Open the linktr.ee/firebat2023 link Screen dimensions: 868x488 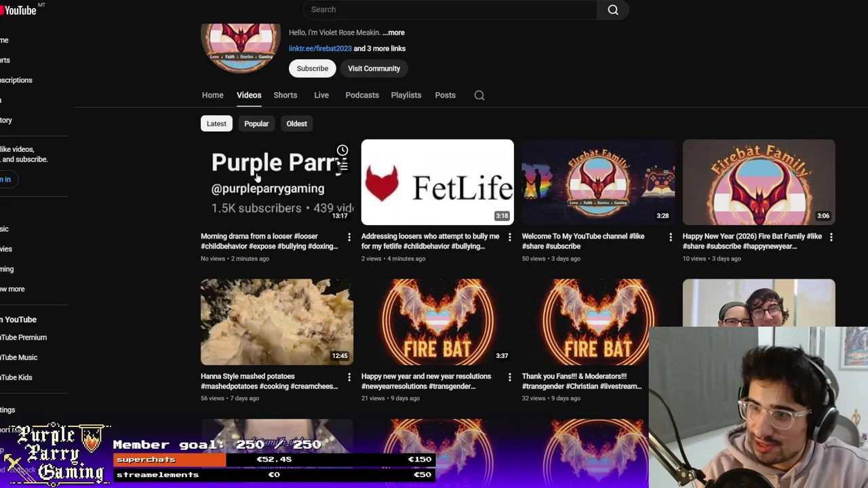pos(320,49)
